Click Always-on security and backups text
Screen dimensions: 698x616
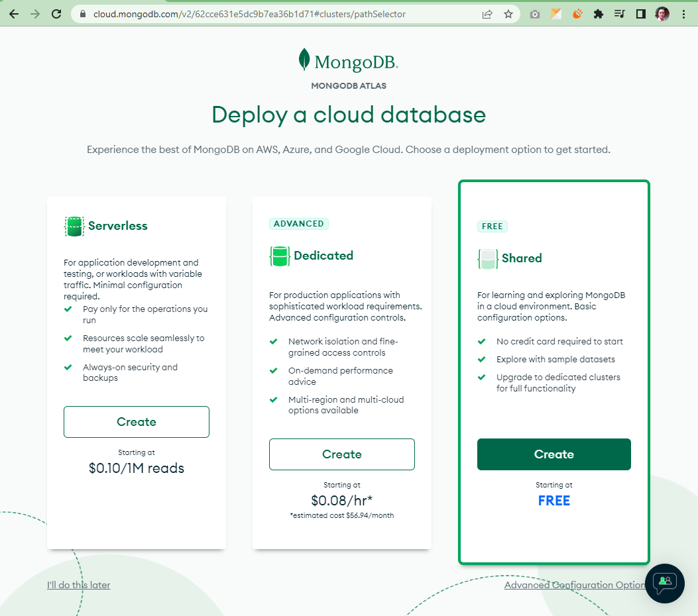pyautogui.click(x=130, y=373)
